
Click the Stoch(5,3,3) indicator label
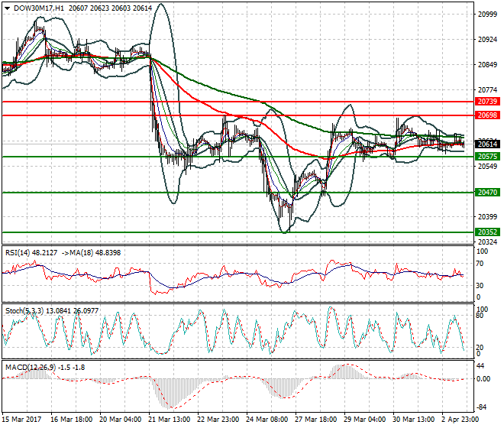pos(24,310)
